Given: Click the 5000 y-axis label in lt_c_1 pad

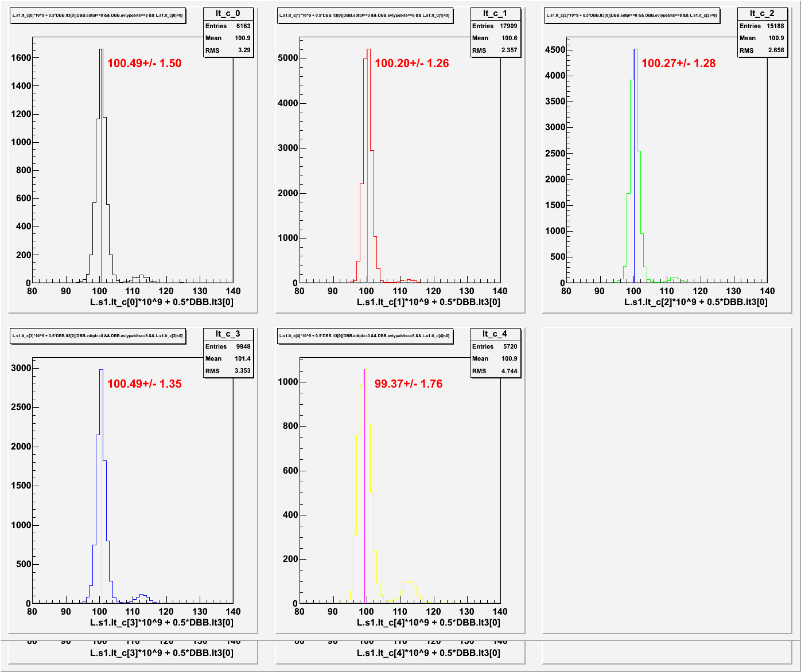Looking at the screenshot, I should tap(287, 58).
